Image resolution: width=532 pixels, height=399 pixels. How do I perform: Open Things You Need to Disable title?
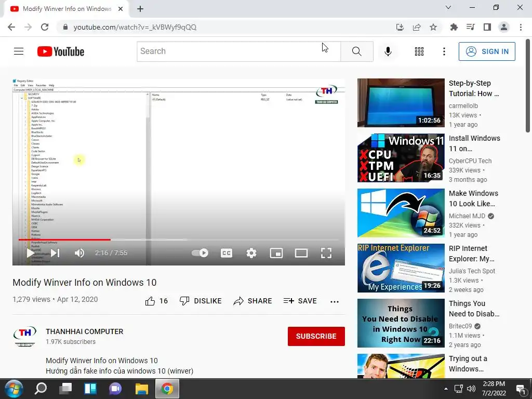474,309
